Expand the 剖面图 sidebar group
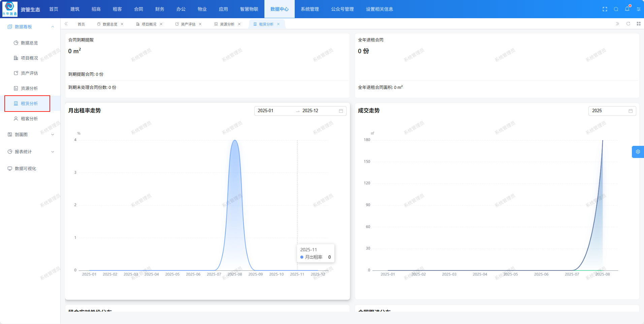 tap(53, 134)
